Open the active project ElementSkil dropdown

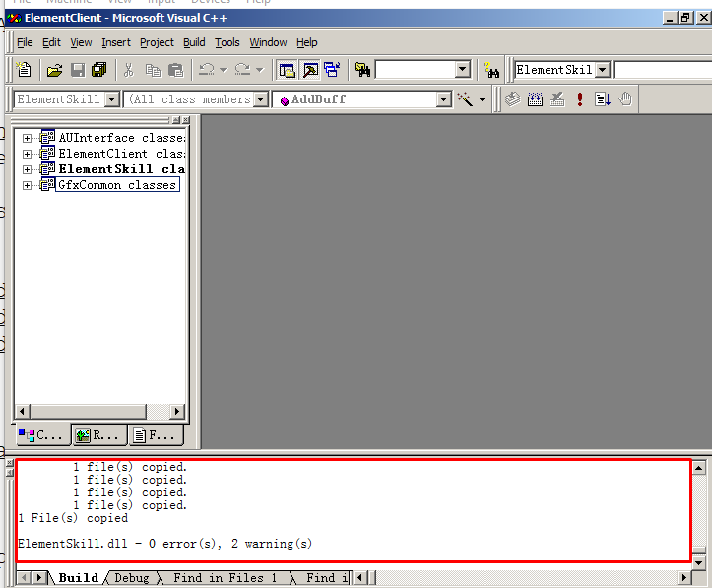click(602, 70)
